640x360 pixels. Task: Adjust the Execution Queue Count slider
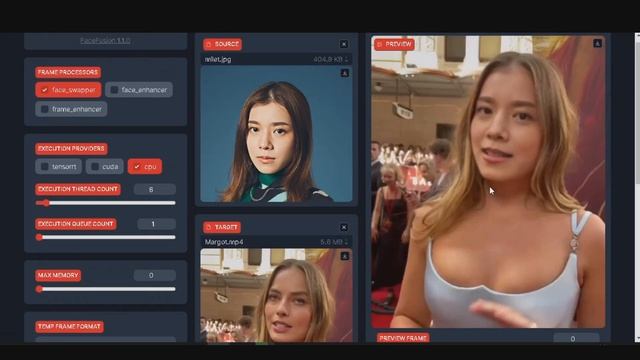105,237
